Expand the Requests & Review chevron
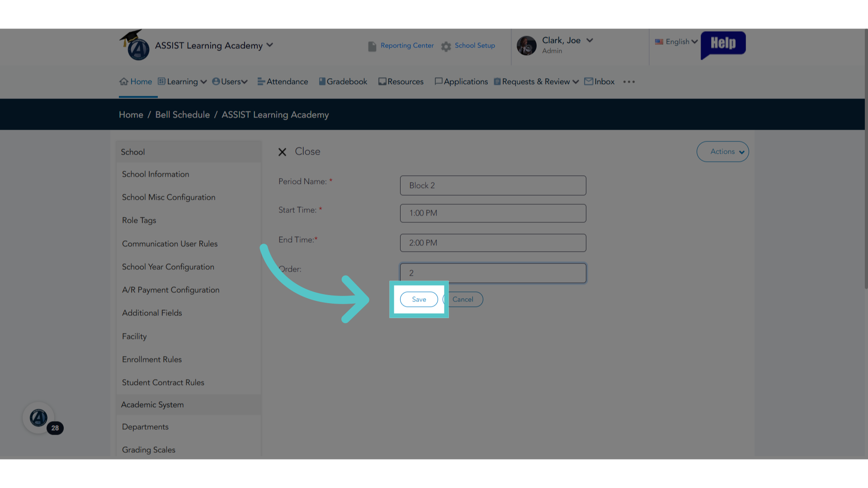Viewport: 868px width, 488px height. 576,82
